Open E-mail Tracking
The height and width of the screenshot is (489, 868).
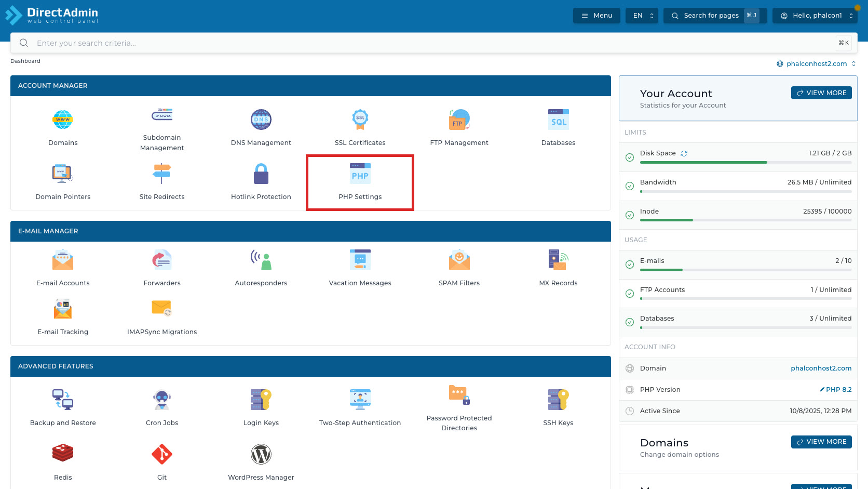(x=63, y=318)
